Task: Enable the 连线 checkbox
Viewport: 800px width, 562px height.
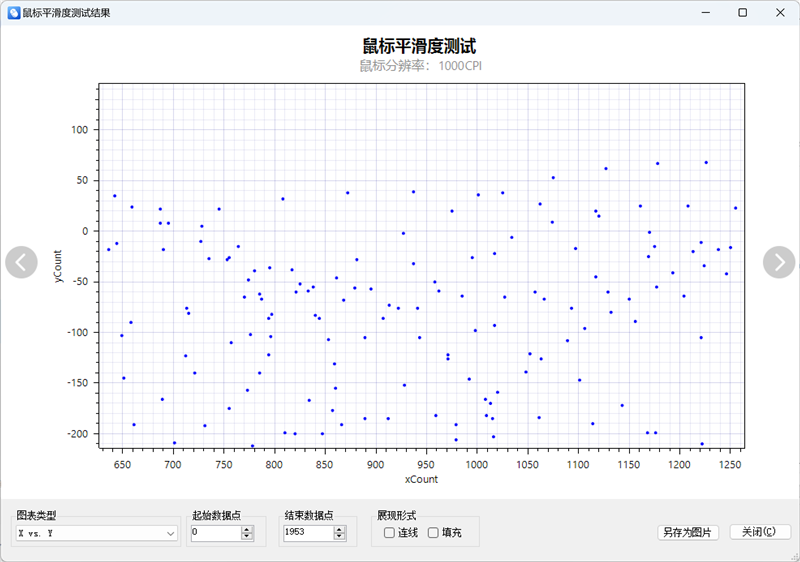Action: point(389,533)
